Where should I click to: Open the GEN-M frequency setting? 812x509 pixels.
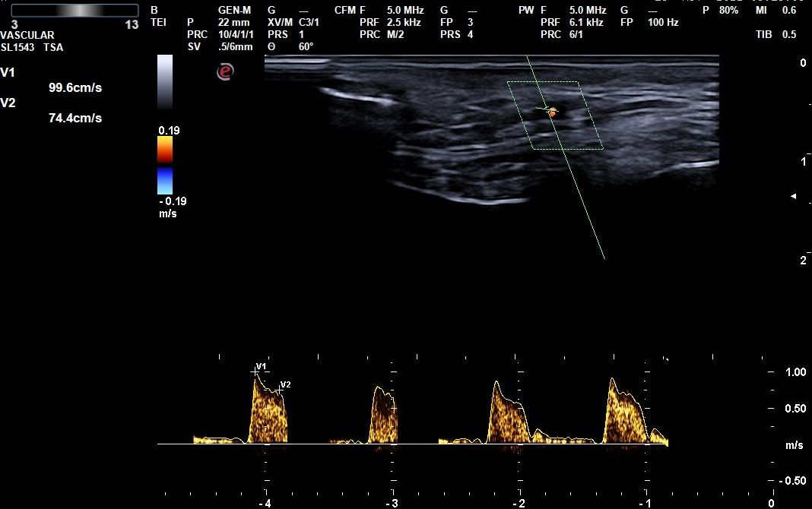234,11
